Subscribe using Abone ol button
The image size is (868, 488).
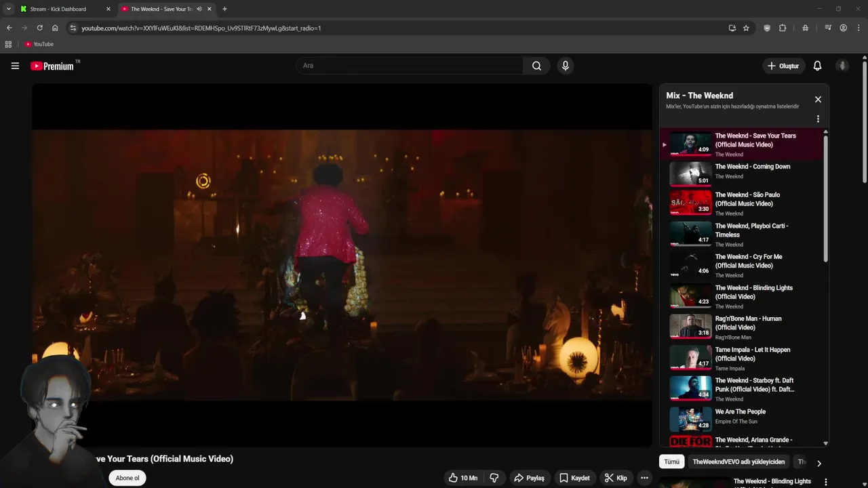click(127, 478)
